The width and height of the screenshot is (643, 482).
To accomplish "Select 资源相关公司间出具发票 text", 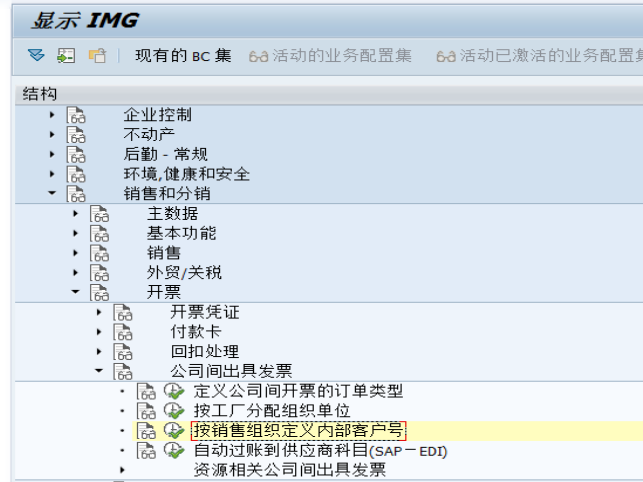I will pos(290,470).
